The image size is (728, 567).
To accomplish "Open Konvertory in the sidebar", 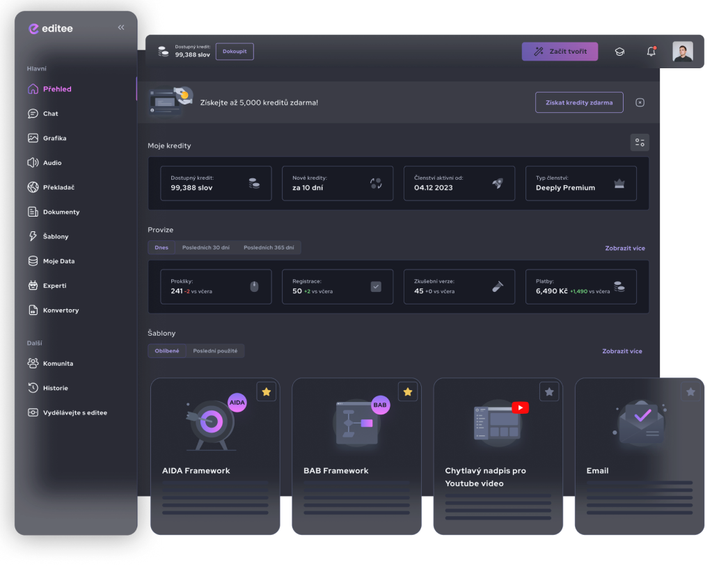I will 61,310.
